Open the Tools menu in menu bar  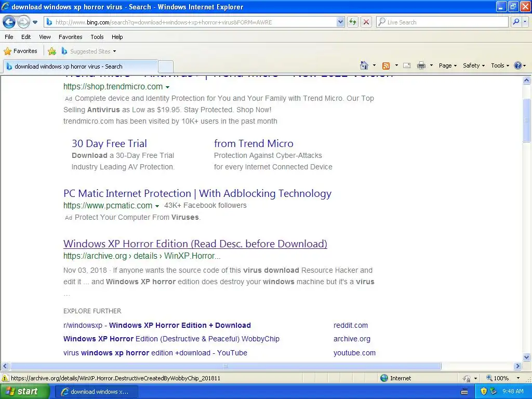[97, 37]
